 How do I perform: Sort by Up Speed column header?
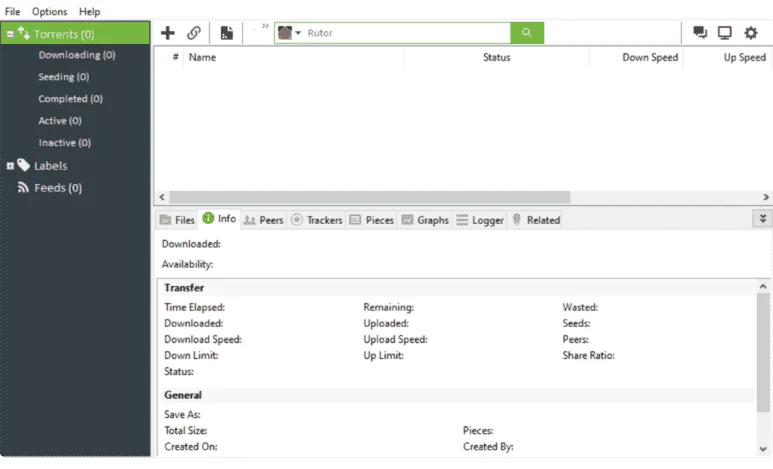(x=744, y=57)
